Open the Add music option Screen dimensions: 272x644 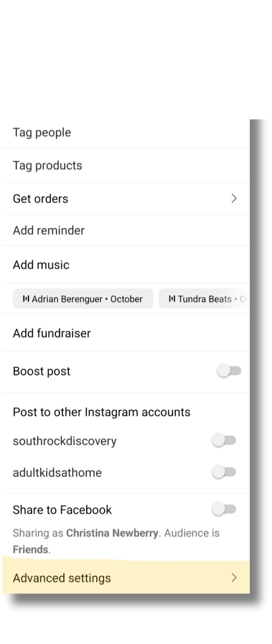click(41, 265)
